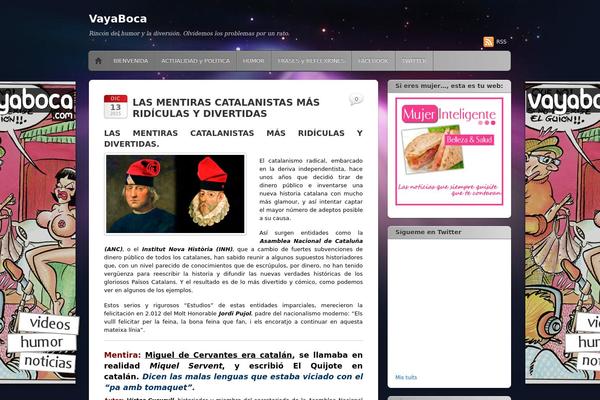600x400 pixels.
Task: Open the 'Mis tuits' link
Action: 406,377
